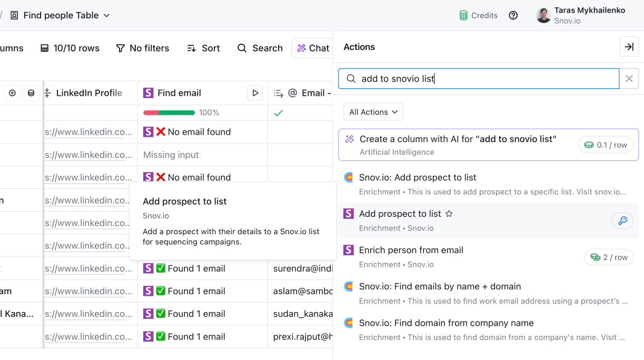Image resolution: width=644 pixels, height=360 pixels.
Task: Clear the actions search field text
Action: [629, 78]
